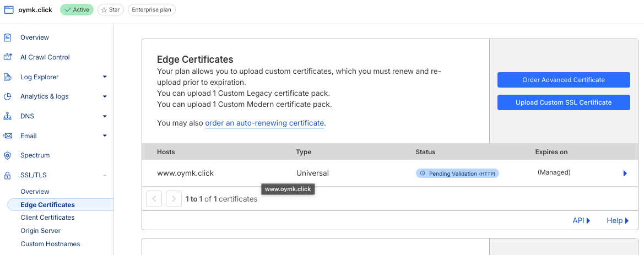Expand the DNS submenu arrow
The height and width of the screenshot is (255, 644).
point(105,116)
